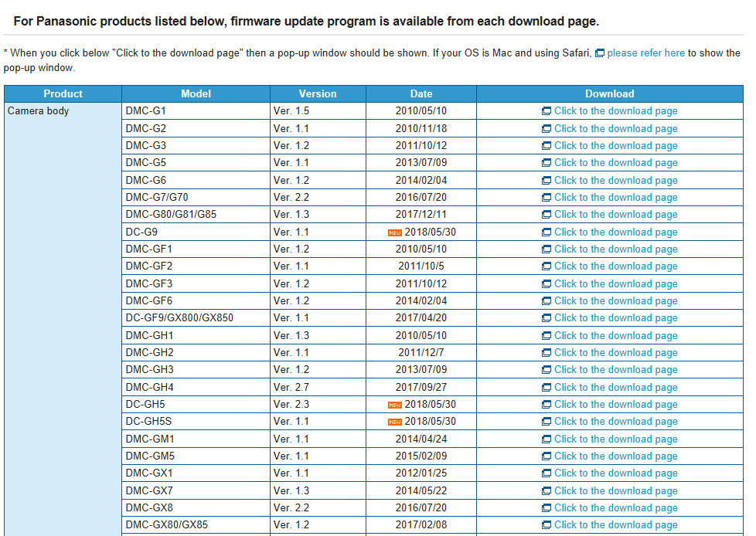Click the Date column header
Screen dimensions: 756x536
(421, 94)
